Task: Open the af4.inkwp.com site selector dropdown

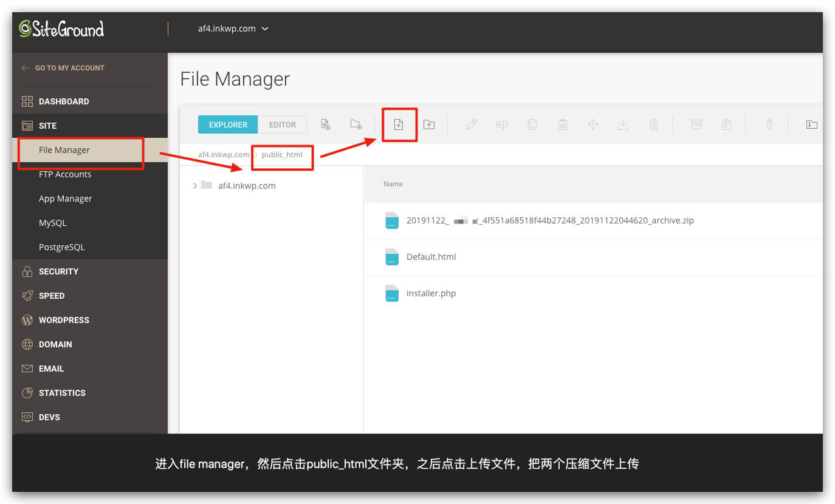Action: (233, 29)
